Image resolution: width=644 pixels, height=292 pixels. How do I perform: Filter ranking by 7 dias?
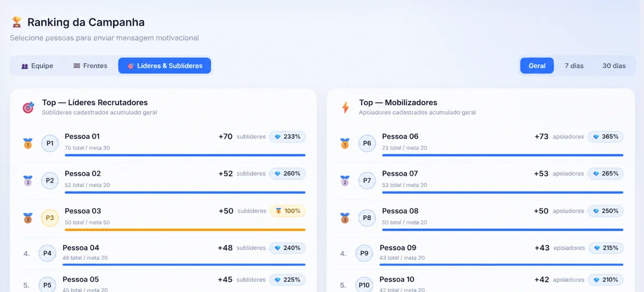[574, 66]
